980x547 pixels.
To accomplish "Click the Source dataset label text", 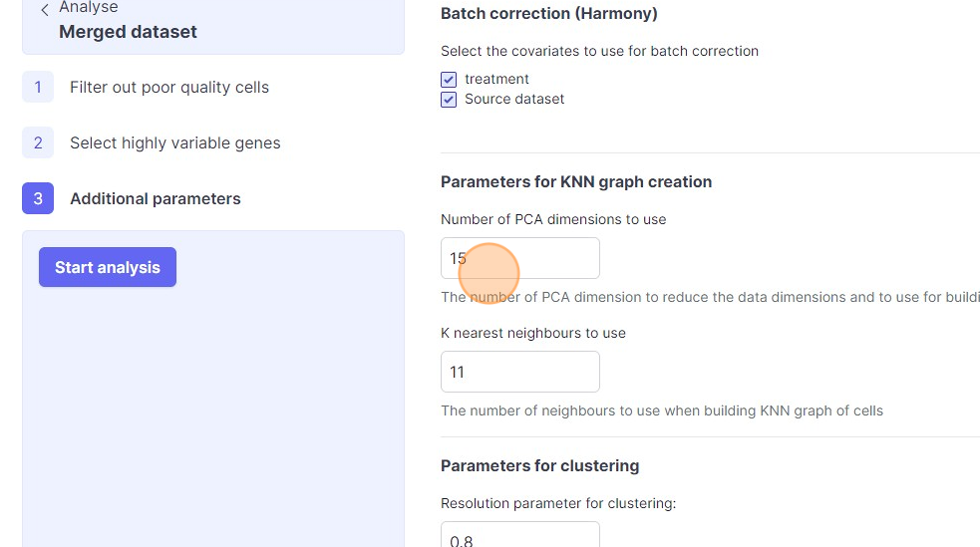I will click(x=514, y=100).
